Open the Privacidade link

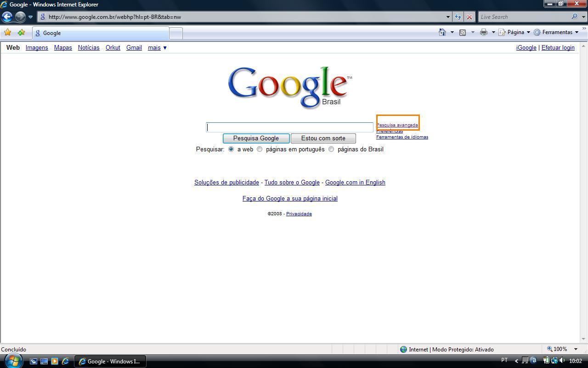pyautogui.click(x=299, y=213)
